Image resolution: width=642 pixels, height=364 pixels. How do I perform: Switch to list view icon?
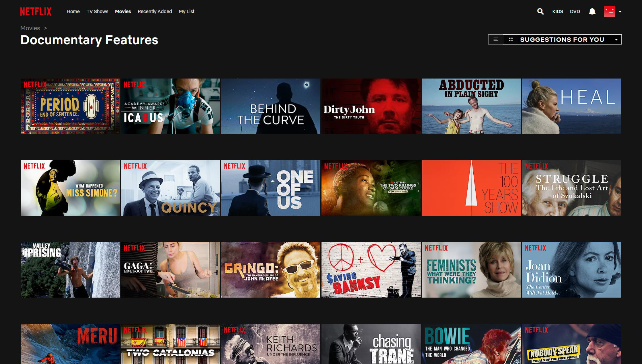[x=496, y=39]
